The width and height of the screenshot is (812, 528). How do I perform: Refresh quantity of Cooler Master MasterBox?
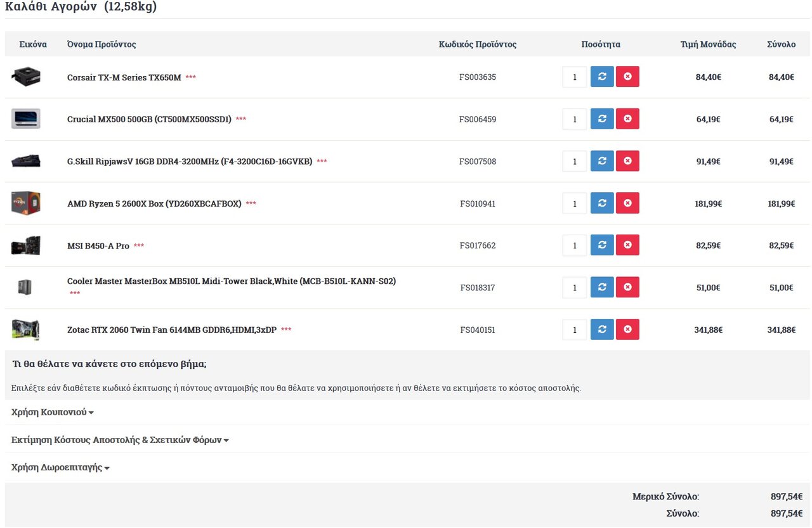(602, 287)
